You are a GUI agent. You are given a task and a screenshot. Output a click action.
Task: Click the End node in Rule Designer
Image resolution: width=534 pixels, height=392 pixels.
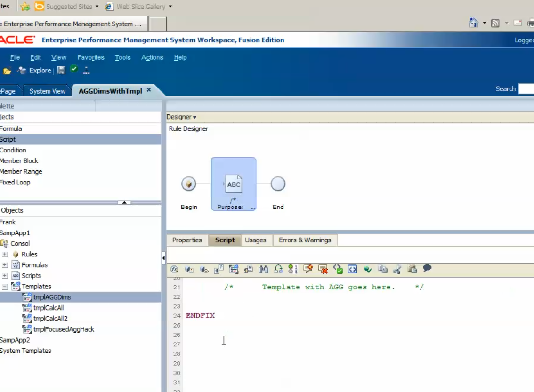pos(278,184)
